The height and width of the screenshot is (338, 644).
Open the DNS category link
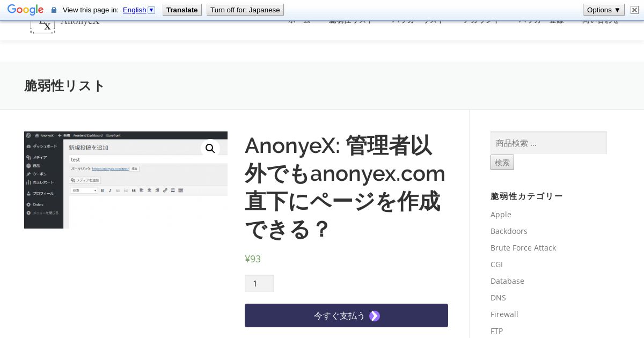[498, 298]
